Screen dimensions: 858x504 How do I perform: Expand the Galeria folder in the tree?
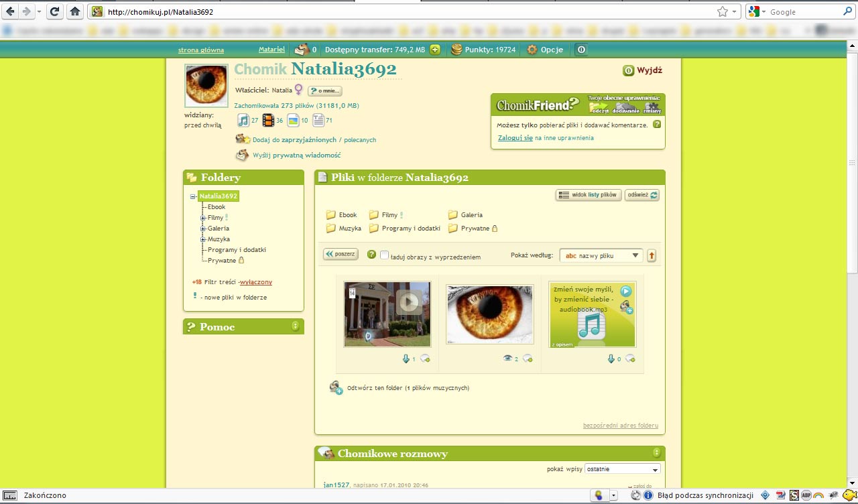tap(202, 229)
